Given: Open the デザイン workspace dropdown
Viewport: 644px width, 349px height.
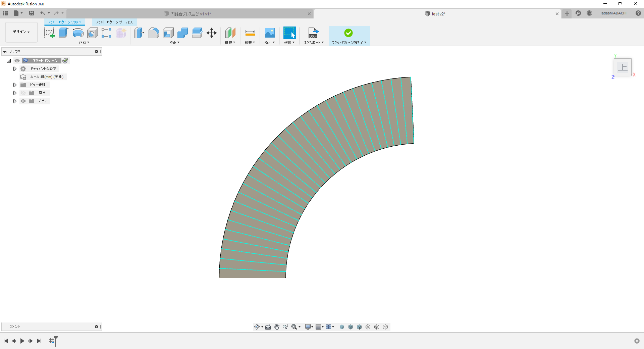Looking at the screenshot, I should (x=21, y=32).
